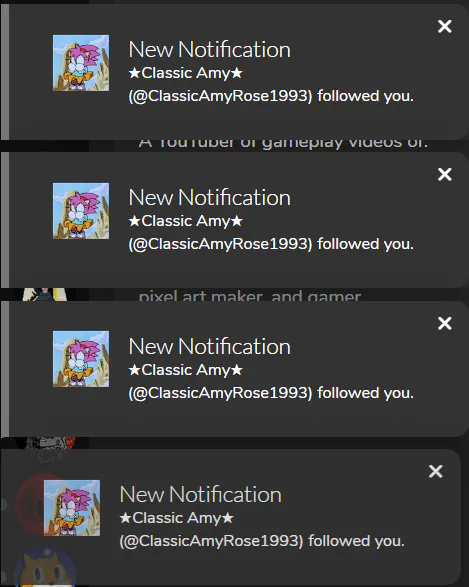
Task: Open the bottom 'New Notification' heading
Action: pos(200,495)
